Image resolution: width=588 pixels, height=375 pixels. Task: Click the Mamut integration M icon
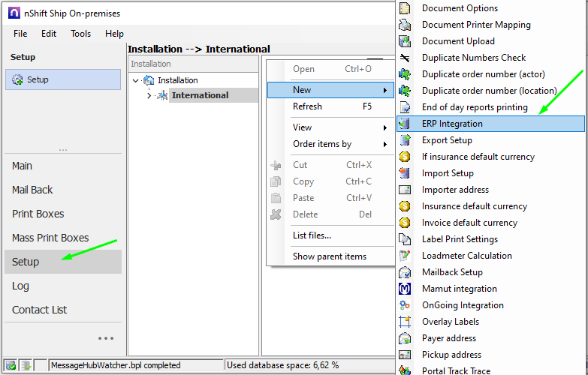click(x=405, y=289)
